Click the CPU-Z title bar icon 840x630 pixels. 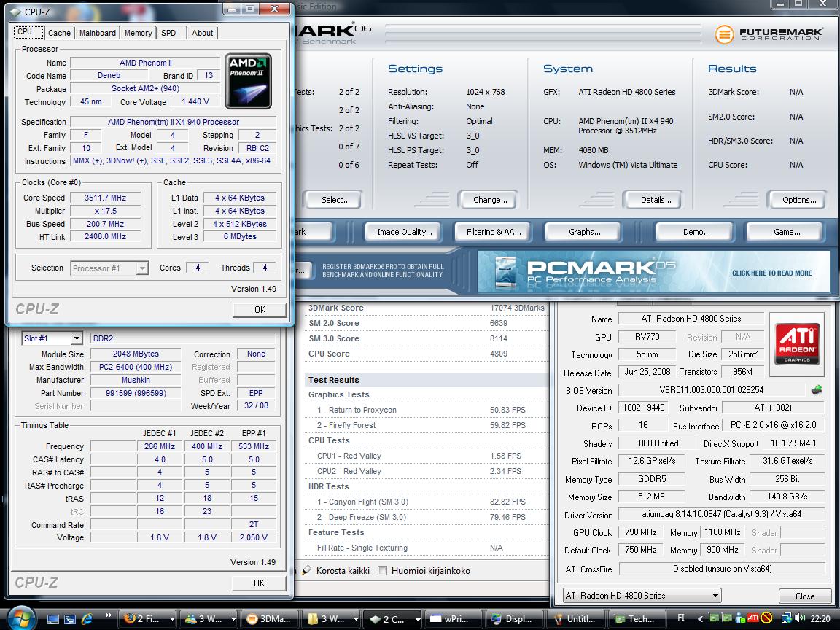tap(15, 11)
